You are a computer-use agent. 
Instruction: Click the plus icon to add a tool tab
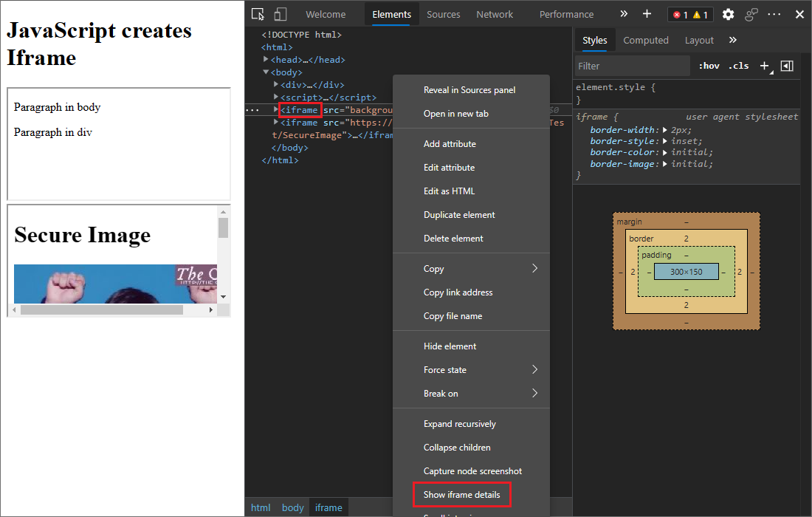(x=647, y=14)
